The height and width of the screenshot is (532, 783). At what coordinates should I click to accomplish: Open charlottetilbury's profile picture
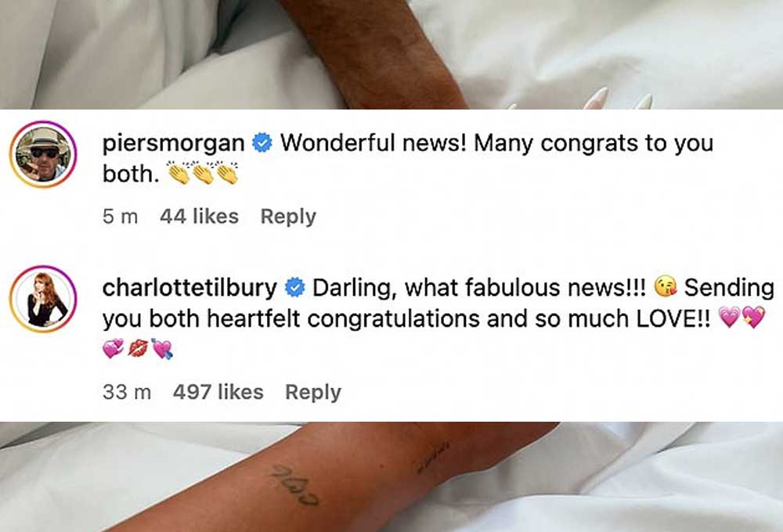pos(43,299)
